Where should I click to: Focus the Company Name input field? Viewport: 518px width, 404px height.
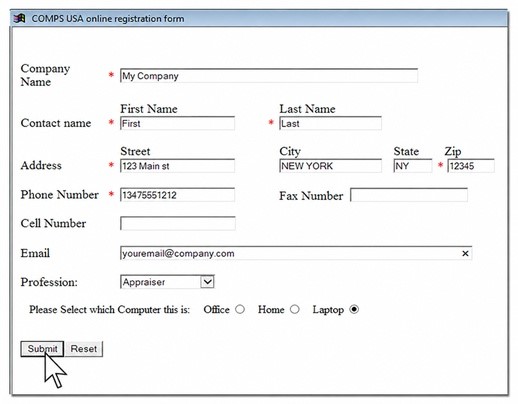click(269, 76)
